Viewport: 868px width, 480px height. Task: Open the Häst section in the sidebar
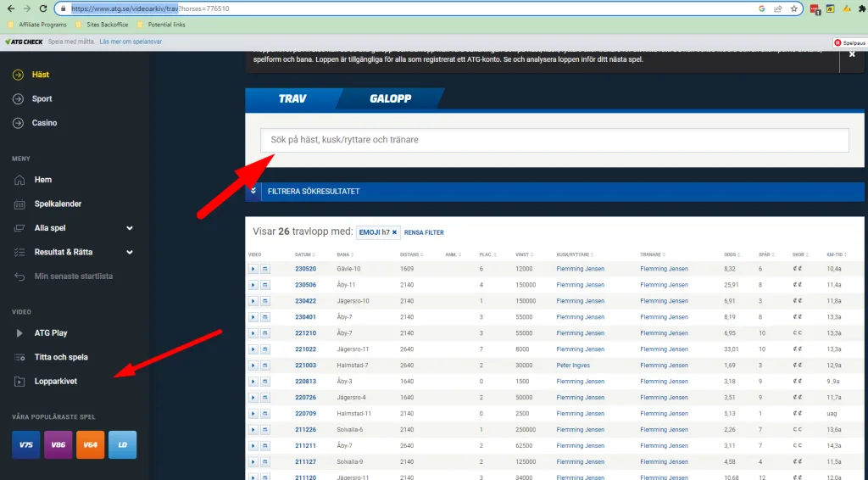tap(40, 74)
